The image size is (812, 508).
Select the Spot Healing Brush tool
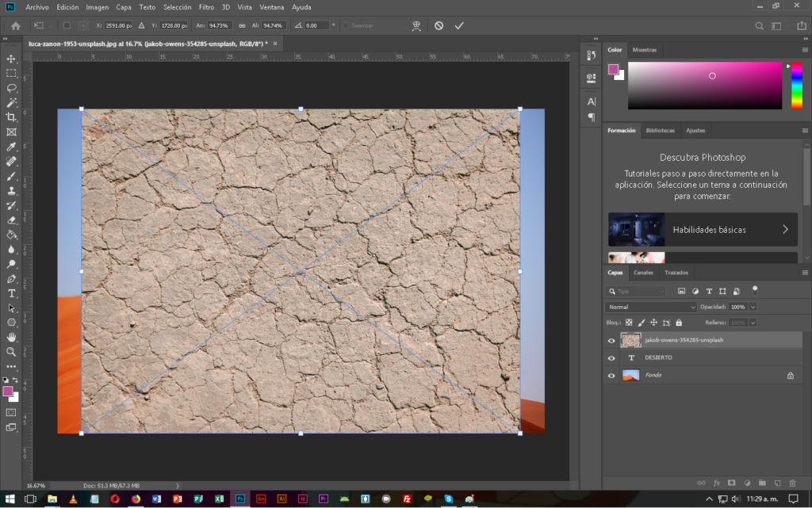click(x=11, y=162)
